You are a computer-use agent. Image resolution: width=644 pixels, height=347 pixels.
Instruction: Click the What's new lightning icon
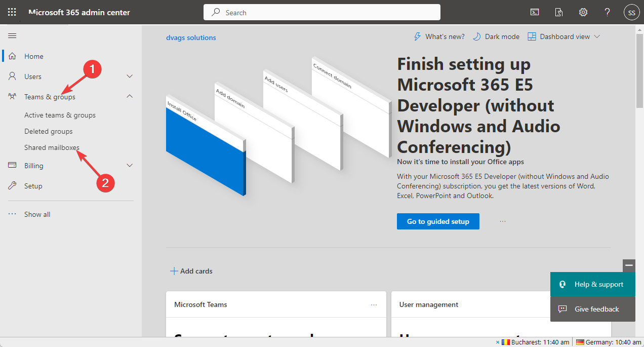click(418, 36)
